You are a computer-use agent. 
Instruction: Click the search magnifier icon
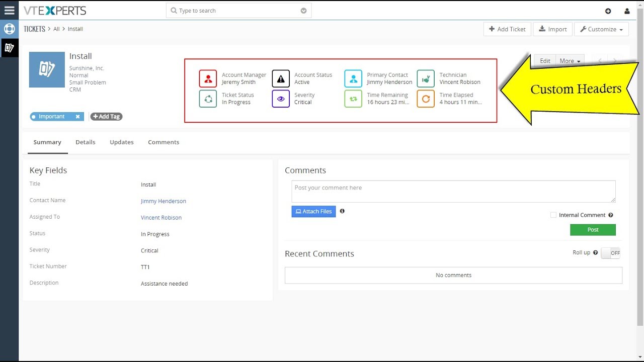(174, 11)
